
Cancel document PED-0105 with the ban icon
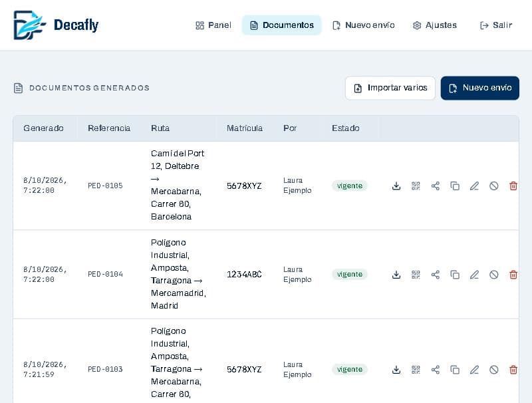coord(494,186)
